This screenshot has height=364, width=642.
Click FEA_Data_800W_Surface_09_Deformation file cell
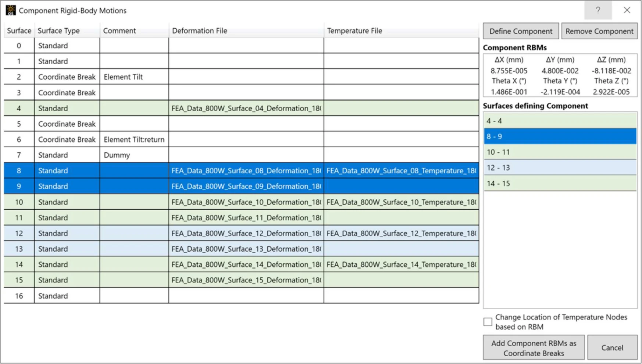tap(246, 186)
